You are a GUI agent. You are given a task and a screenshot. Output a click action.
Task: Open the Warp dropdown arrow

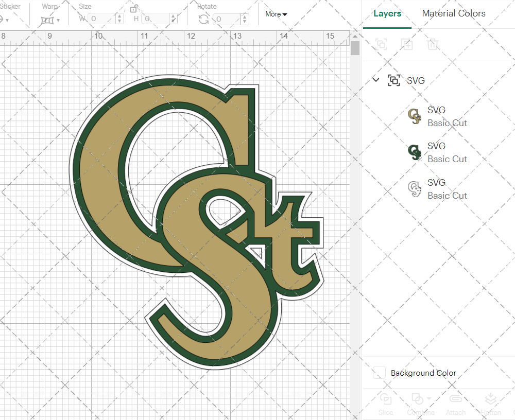[58, 21]
